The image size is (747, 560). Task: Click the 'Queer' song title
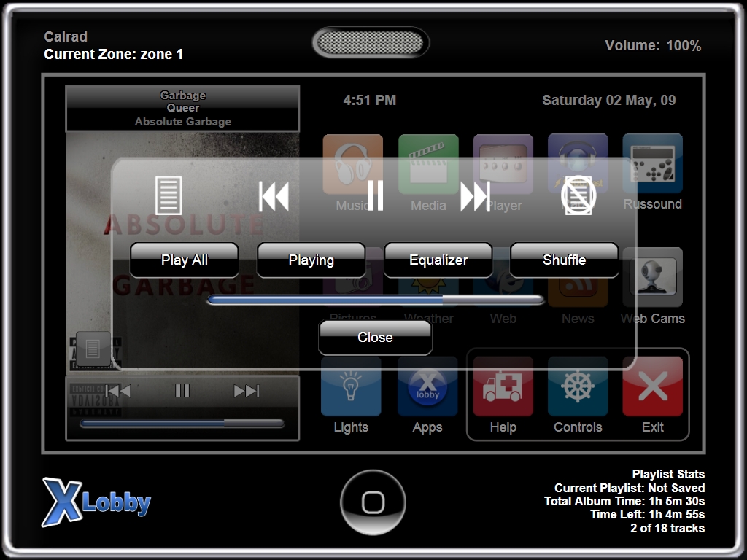pos(183,108)
